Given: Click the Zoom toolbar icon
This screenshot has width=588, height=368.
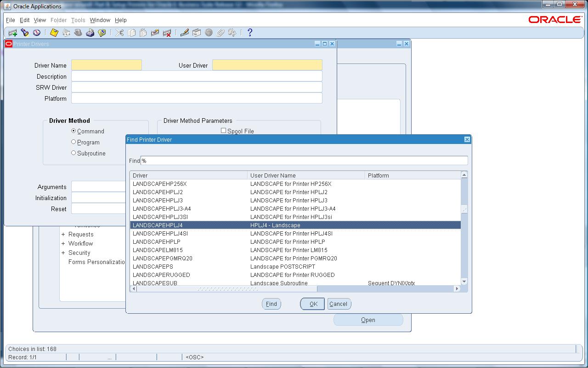Looking at the screenshot, I should [x=197, y=33].
